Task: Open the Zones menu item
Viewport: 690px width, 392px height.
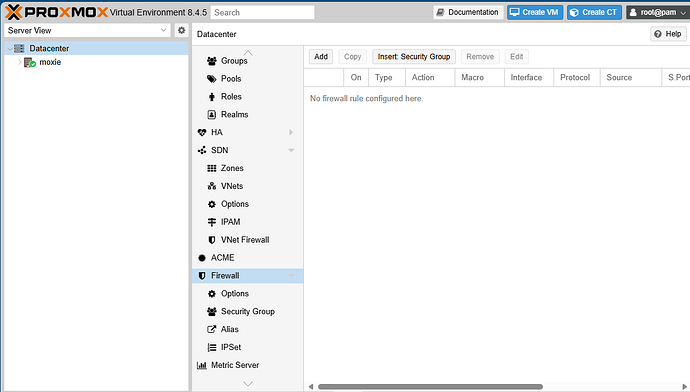Action: point(248,168)
